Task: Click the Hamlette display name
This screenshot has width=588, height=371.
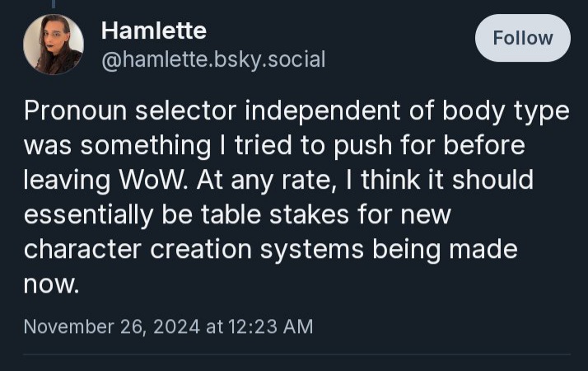Action: point(154,31)
